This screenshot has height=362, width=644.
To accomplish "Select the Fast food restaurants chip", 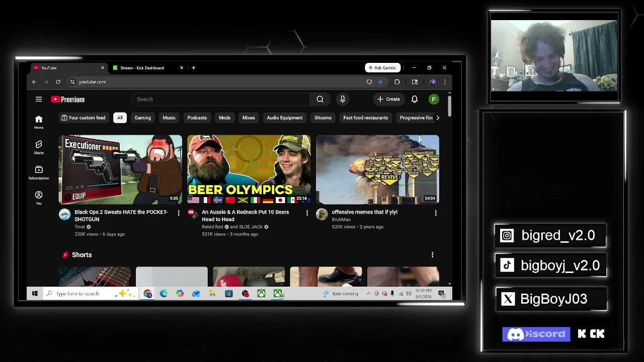I will (366, 118).
